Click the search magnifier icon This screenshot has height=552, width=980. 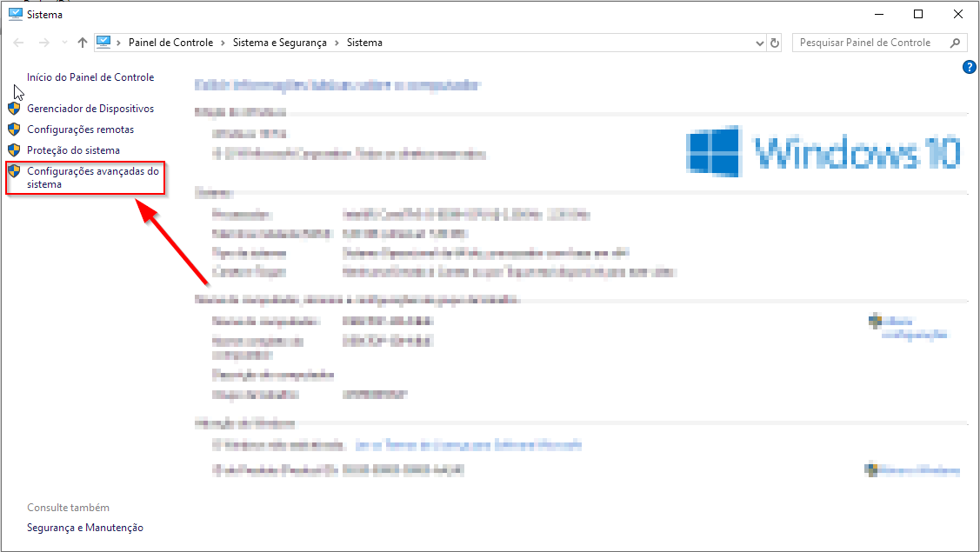pos(955,43)
